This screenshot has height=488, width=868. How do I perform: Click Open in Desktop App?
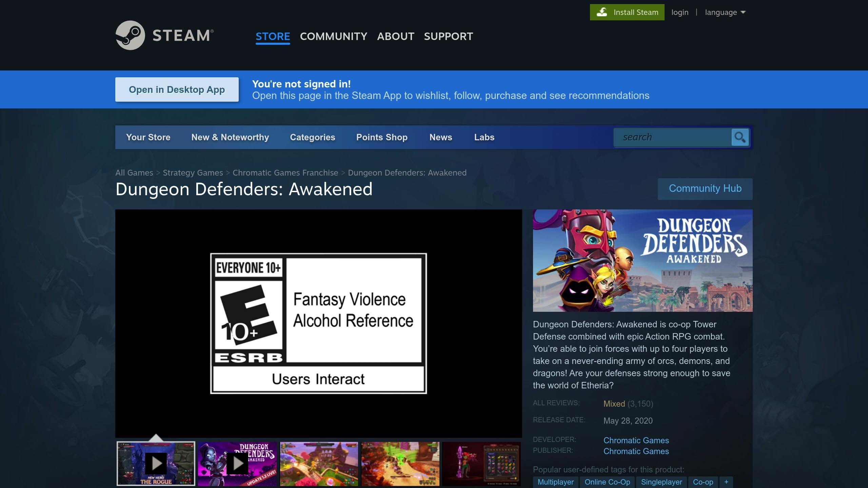click(177, 89)
